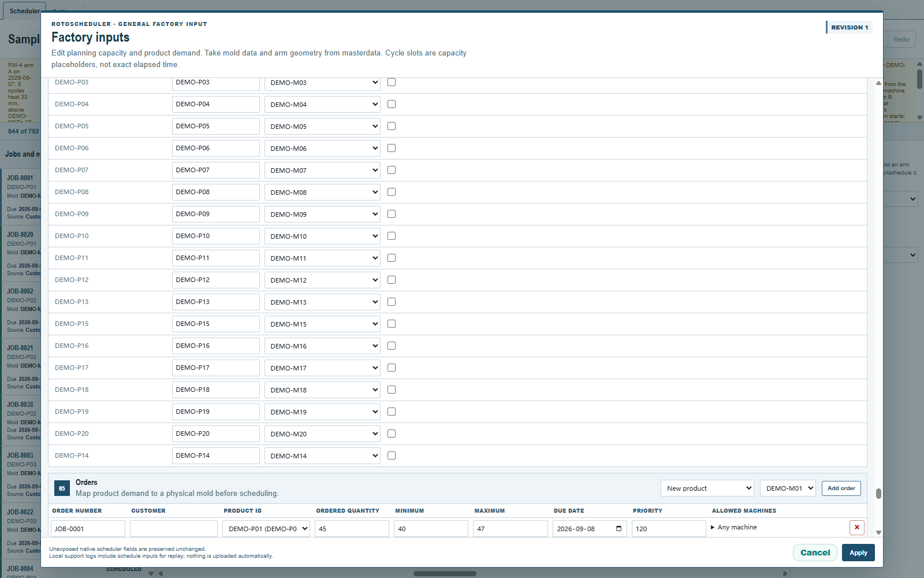
Task: Expand the Any machine disclosure triangle
Action: click(x=713, y=527)
